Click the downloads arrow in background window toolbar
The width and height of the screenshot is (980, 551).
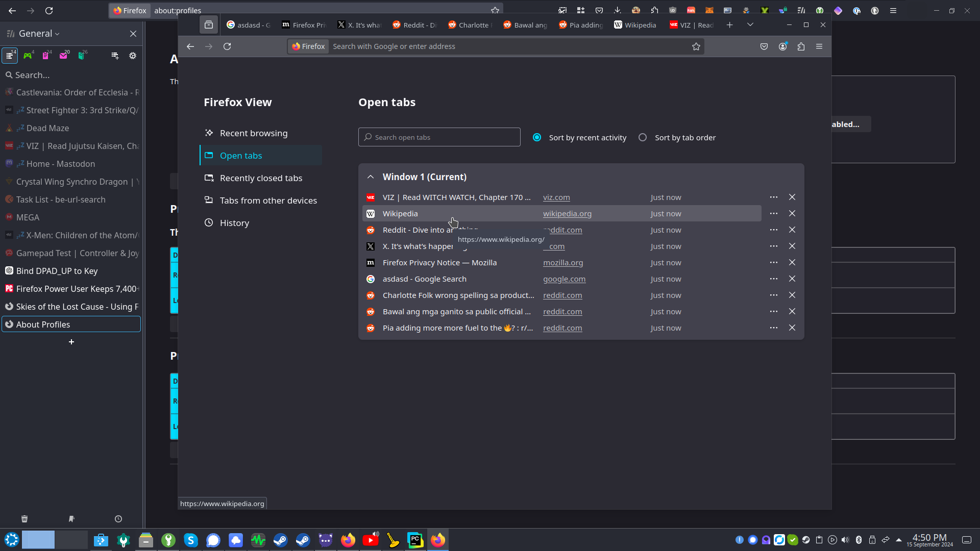tap(617, 10)
